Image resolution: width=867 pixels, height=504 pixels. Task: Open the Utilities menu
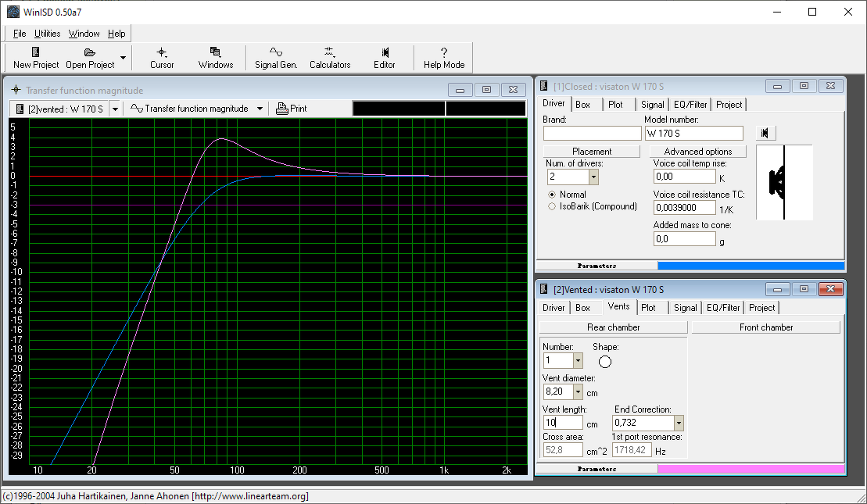(x=47, y=33)
